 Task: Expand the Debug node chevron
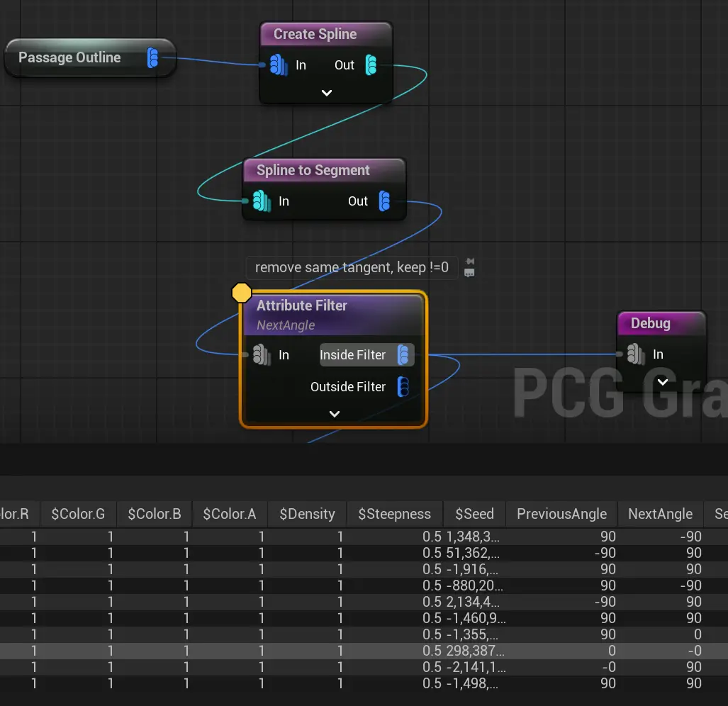662,381
